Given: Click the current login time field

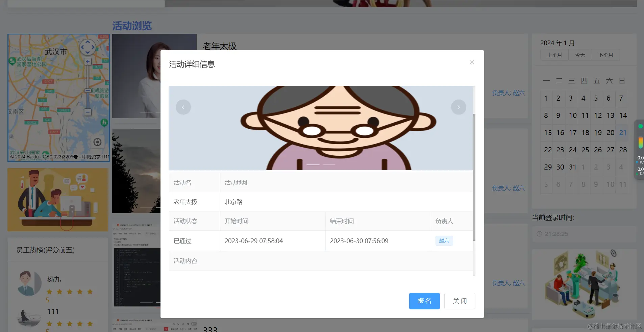Looking at the screenshot, I should click(584, 234).
